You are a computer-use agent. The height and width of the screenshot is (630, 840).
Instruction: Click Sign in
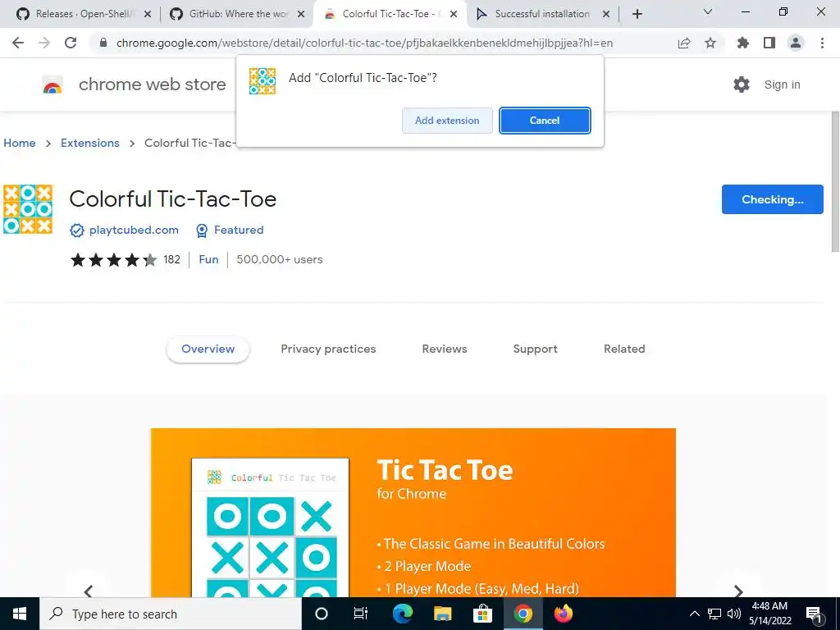tap(782, 84)
